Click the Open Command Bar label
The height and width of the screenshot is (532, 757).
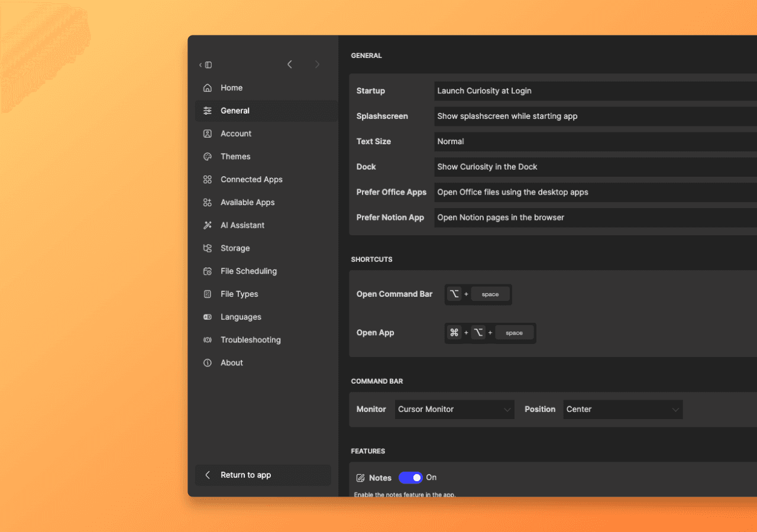point(394,294)
